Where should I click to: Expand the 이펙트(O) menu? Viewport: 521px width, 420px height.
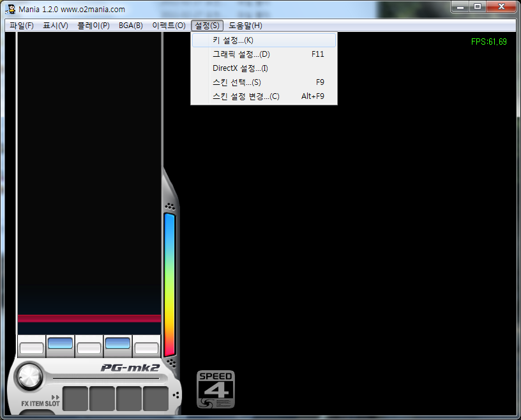tap(169, 26)
